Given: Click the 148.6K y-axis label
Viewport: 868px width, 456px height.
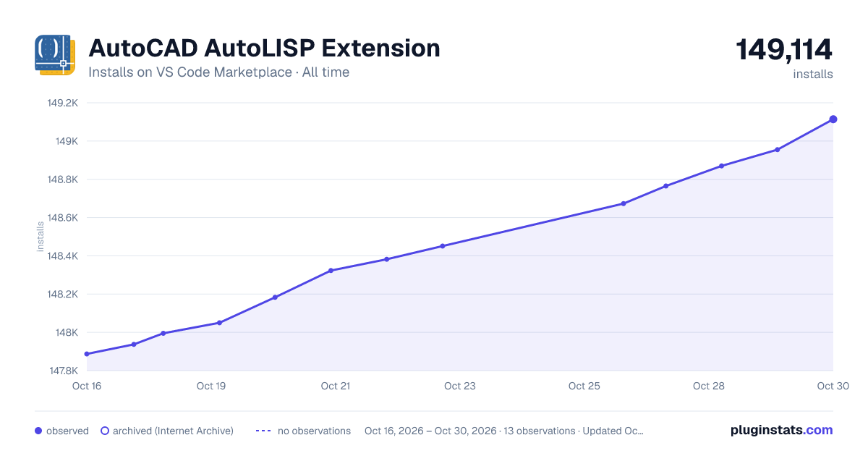Looking at the screenshot, I should pos(62,218).
